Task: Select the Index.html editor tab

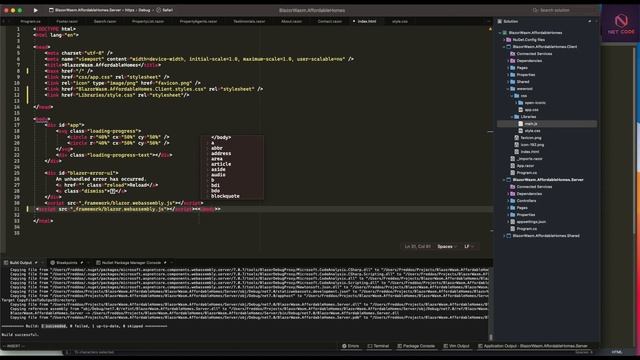Action: click(367, 22)
